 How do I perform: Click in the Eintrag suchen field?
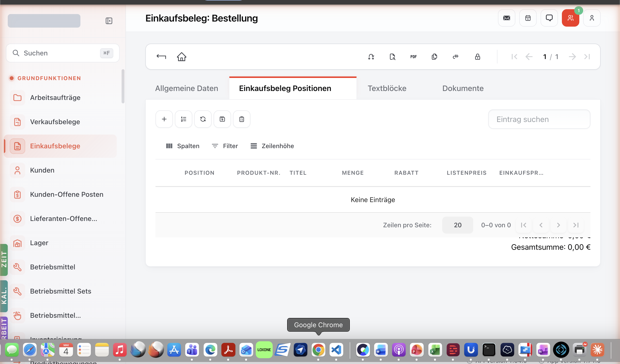point(539,119)
